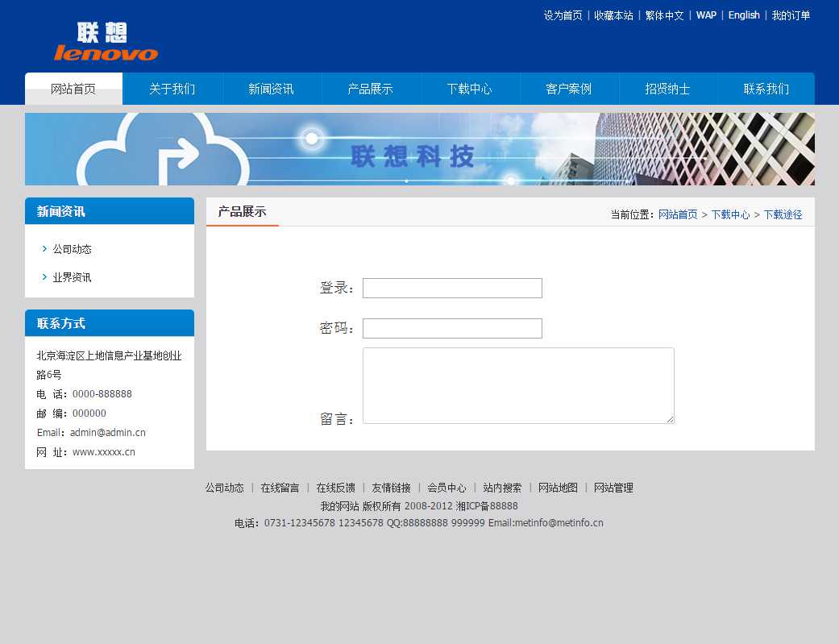Open the 关于我们 navigation tab

(x=172, y=89)
